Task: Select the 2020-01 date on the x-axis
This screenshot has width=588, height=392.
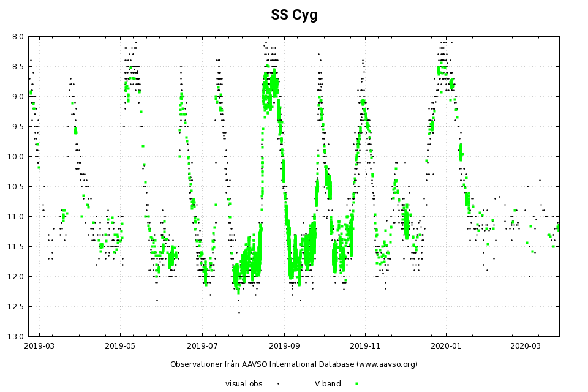Action: pos(445,345)
